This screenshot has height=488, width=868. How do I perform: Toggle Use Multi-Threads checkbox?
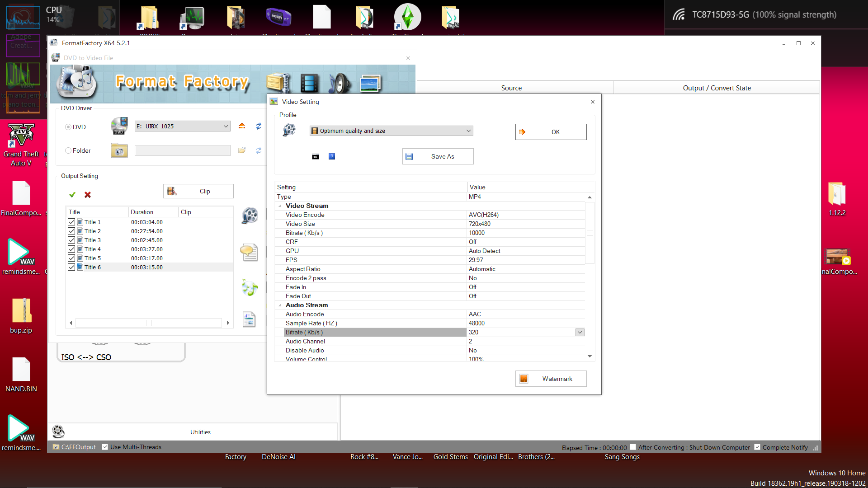105,447
